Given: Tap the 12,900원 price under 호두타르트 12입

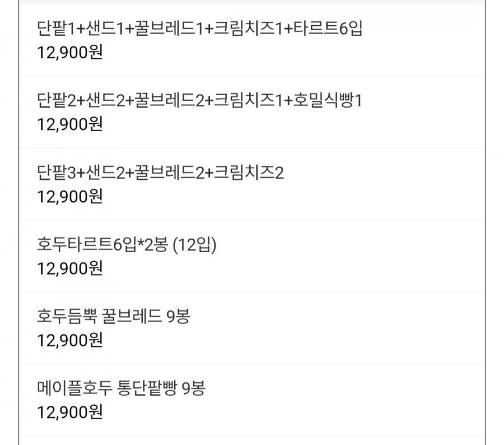Looking at the screenshot, I should coord(69,268).
